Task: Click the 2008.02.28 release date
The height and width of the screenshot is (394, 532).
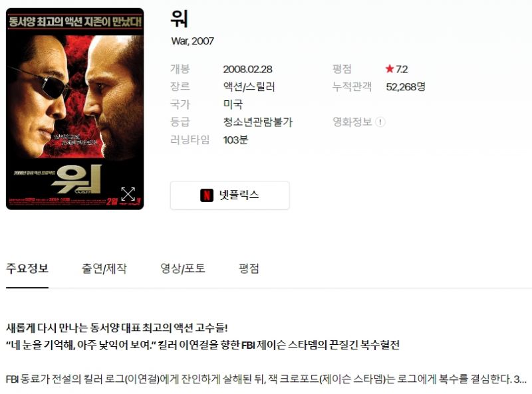Action: [x=247, y=69]
